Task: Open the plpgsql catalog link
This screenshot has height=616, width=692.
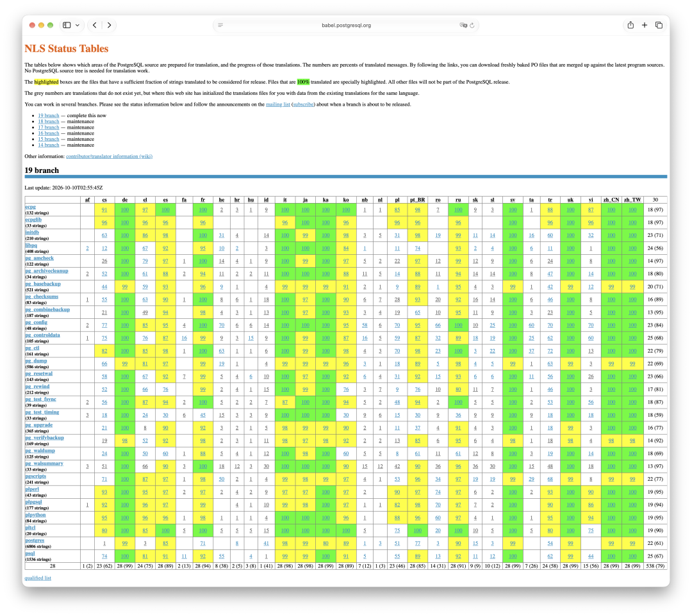Action: click(33, 502)
